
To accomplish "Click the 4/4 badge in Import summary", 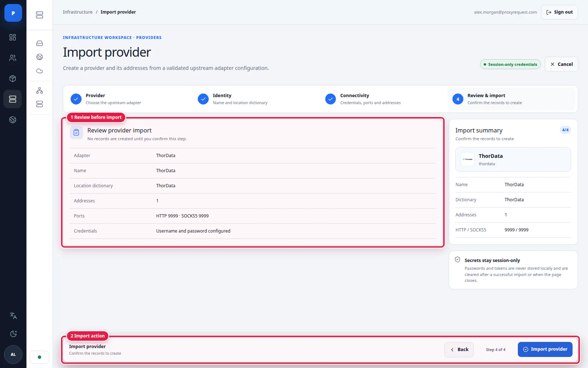I will pos(565,130).
